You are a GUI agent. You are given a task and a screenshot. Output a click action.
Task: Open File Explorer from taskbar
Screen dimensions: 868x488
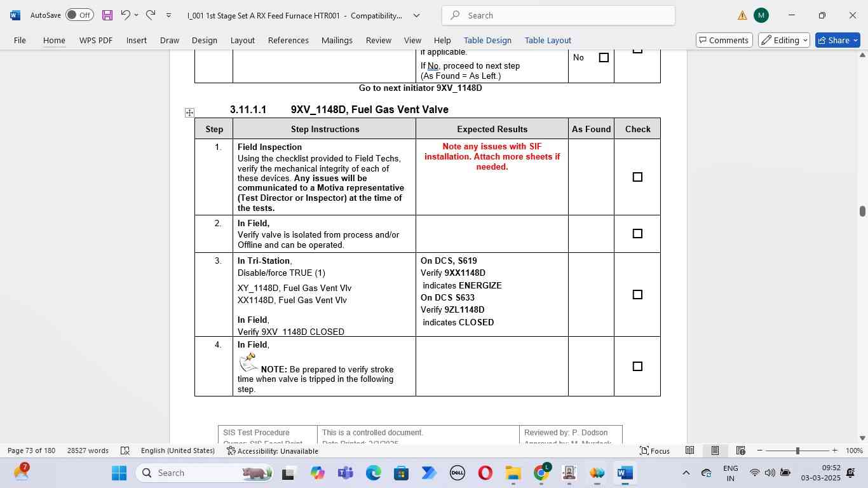513,473
